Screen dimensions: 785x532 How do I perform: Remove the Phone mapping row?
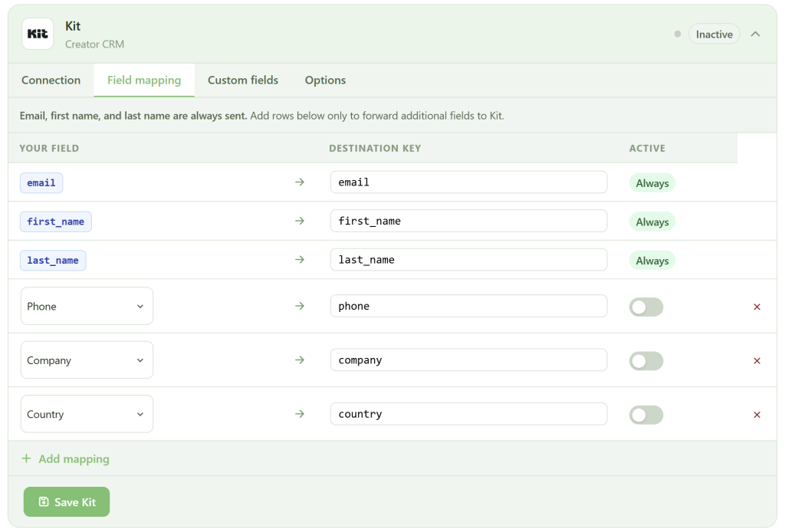pyautogui.click(x=757, y=307)
